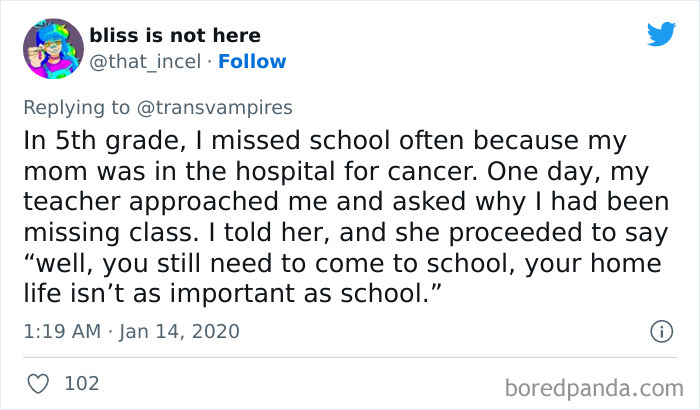Click the display name "bliss is not here"
The image size is (700, 410).
pos(174,36)
